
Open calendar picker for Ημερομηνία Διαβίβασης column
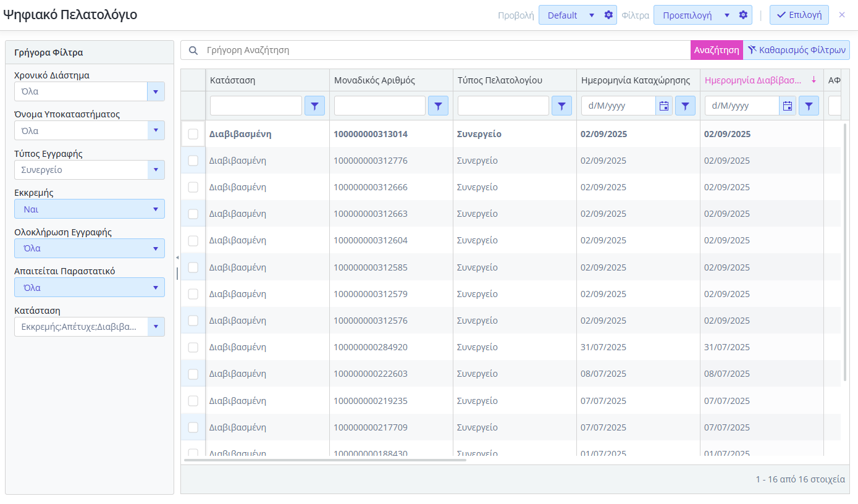coord(788,106)
